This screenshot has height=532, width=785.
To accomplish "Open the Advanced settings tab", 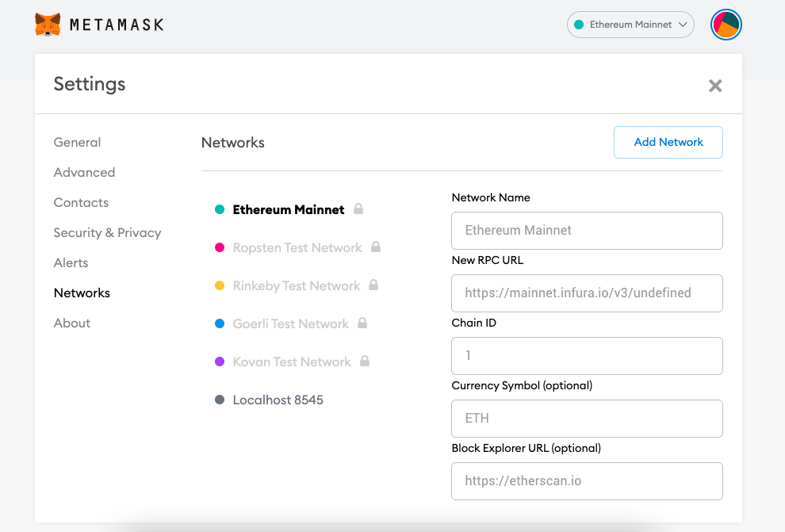I will pos(84,172).
